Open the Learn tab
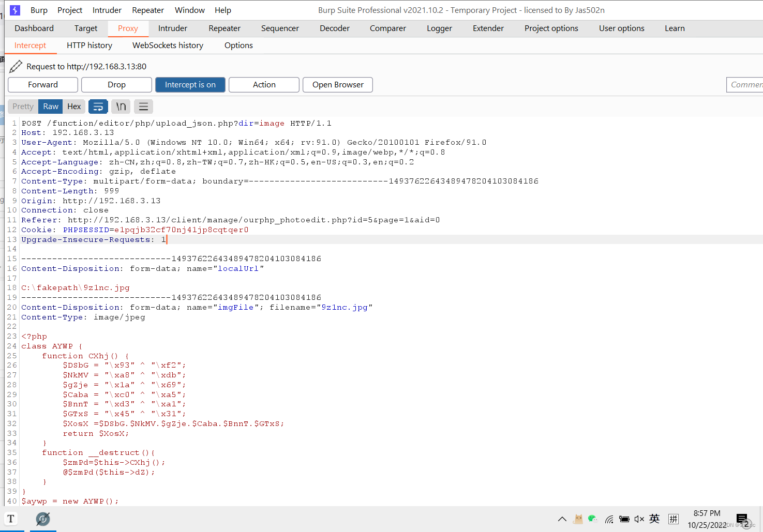 click(675, 28)
